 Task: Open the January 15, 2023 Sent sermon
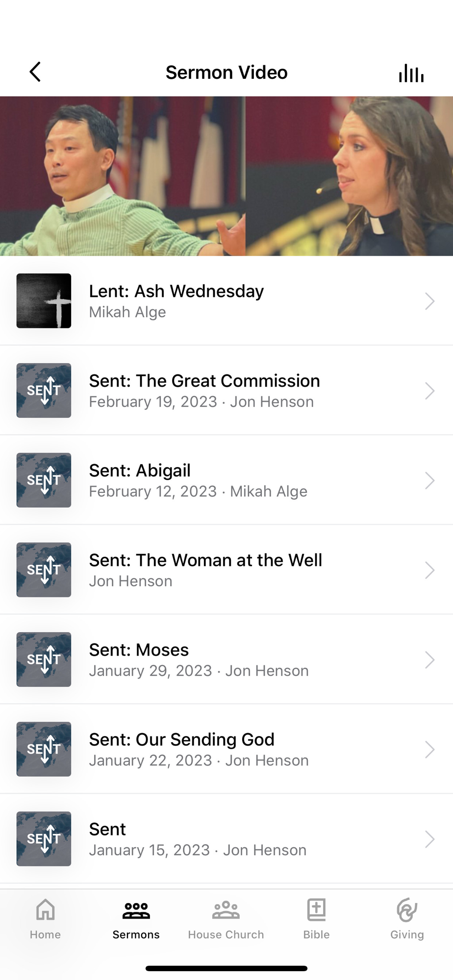pos(198,839)
